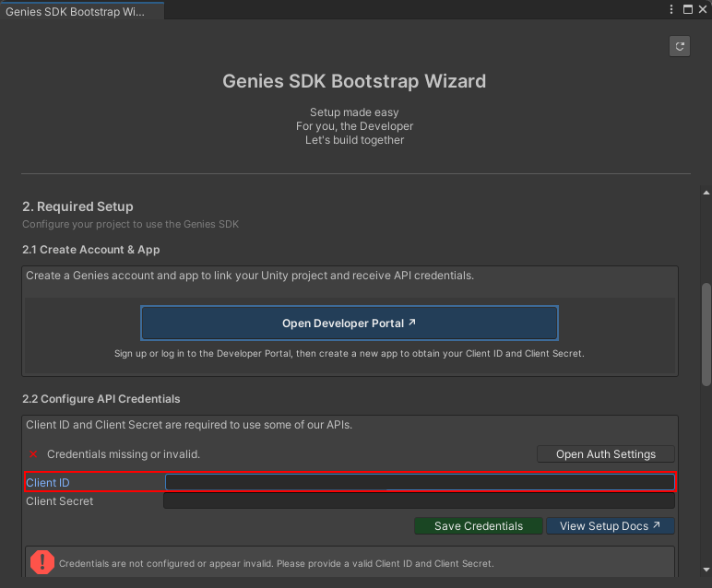Viewport: 712px width, 588px height.
Task: Select the Genies SDK Bootstrap Wizard tab
Action: pos(82,11)
